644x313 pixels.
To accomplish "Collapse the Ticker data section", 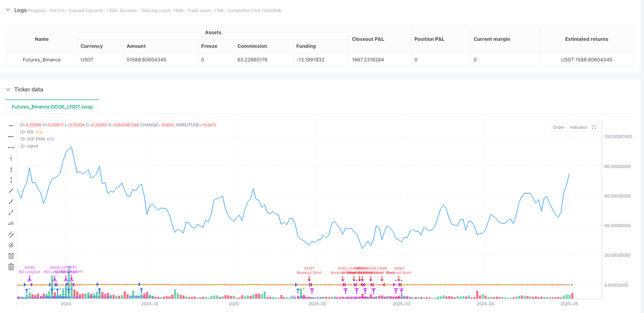I will click(7, 89).
